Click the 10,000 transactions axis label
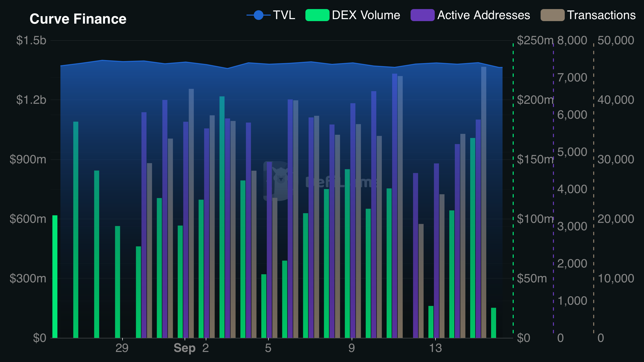The height and width of the screenshot is (362, 644). [616, 279]
